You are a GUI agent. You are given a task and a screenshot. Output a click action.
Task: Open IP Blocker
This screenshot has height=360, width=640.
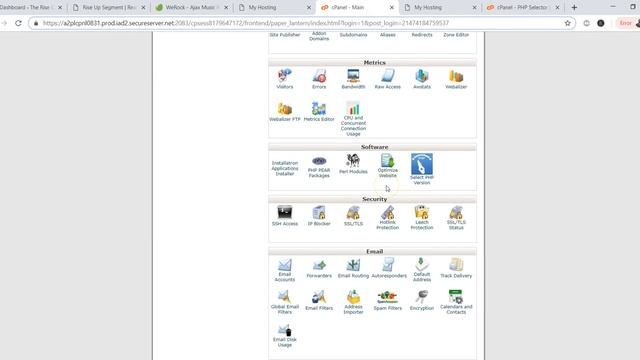click(319, 216)
